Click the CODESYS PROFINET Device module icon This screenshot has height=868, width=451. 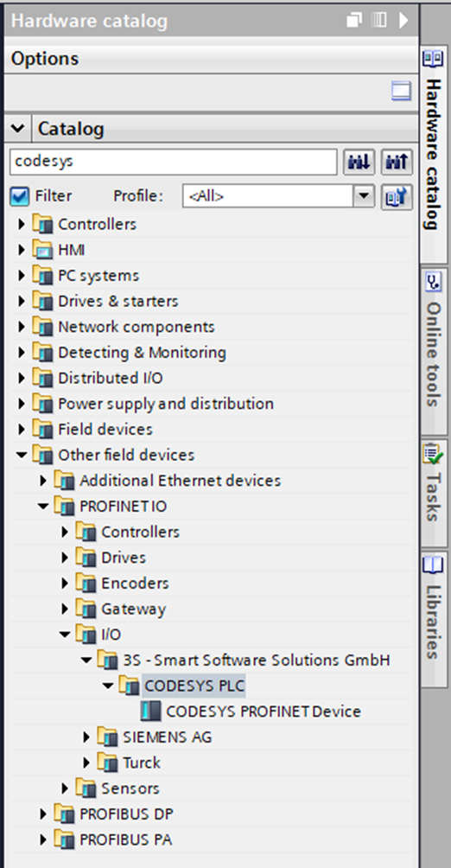click(x=150, y=712)
